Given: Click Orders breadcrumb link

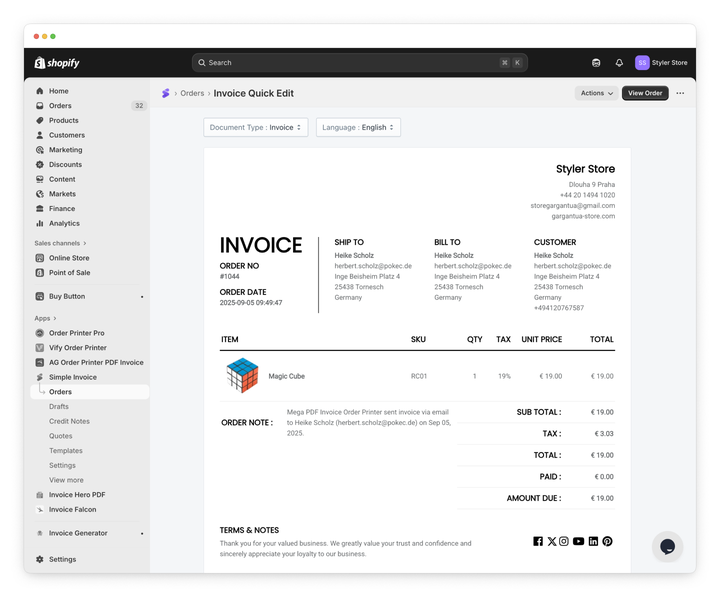Looking at the screenshot, I should point(192,93).
